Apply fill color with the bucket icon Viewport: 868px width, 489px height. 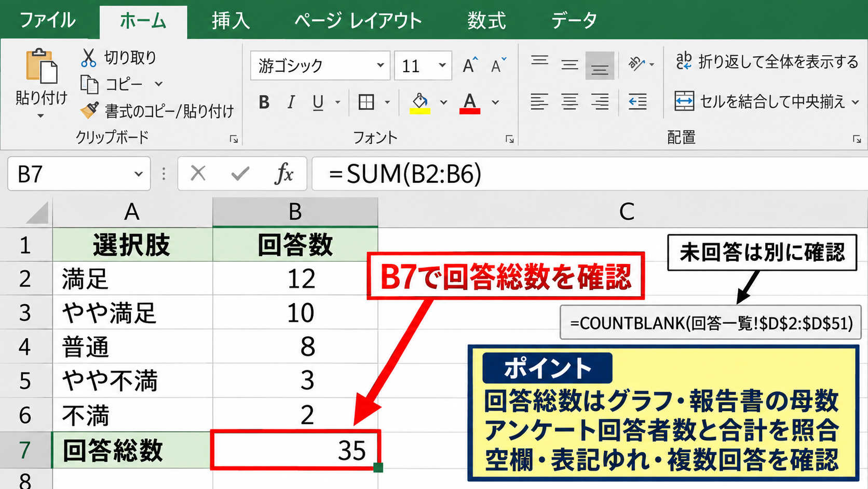click(x=420, y=102)
